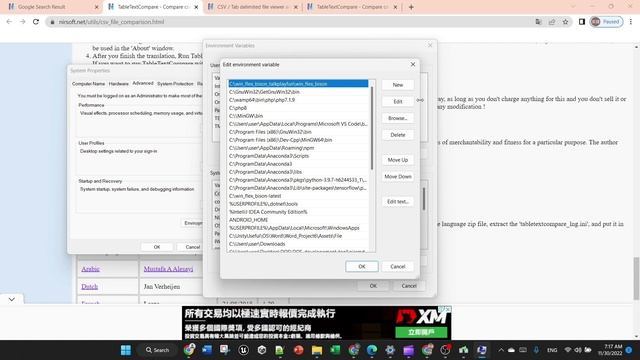Switch to the Google Search Result browser tab

click(51, 7)
